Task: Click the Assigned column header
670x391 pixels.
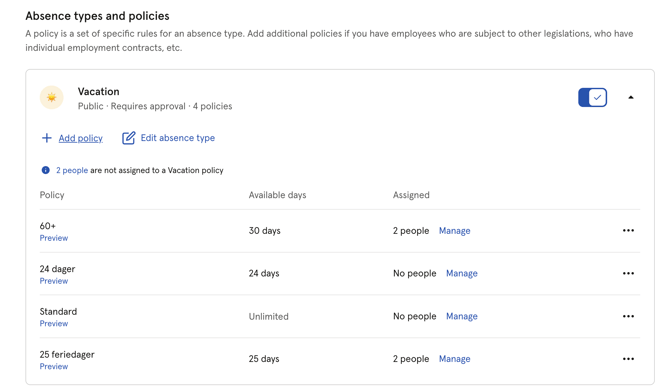Action: (x=411, y=195)
